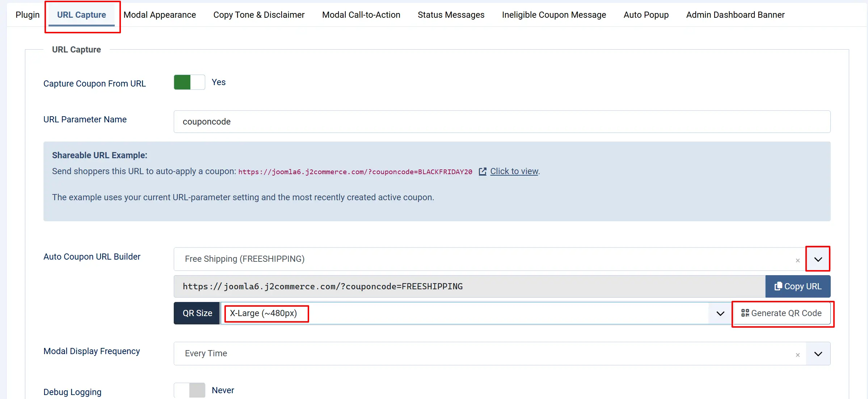868x399 pixels.
Task: Open the Auto Popup tab
Action: point(646,15)
